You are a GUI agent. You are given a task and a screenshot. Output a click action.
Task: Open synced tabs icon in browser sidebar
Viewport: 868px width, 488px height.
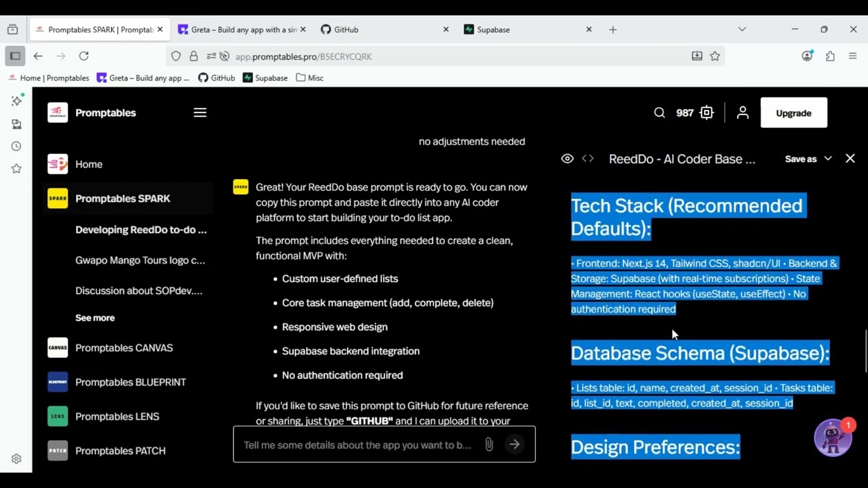coord(16,124)
